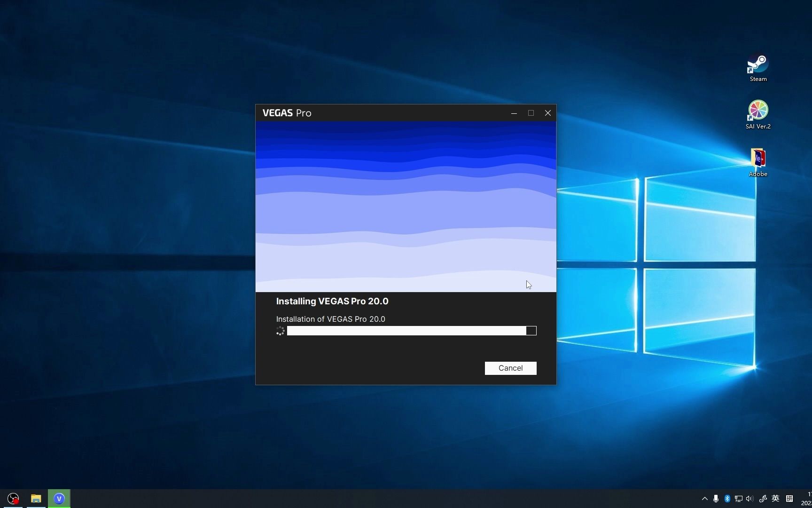Cancel the VEGAS Pro installation
Viewport: 812px width, 508px height.
(x=510, y=368)
